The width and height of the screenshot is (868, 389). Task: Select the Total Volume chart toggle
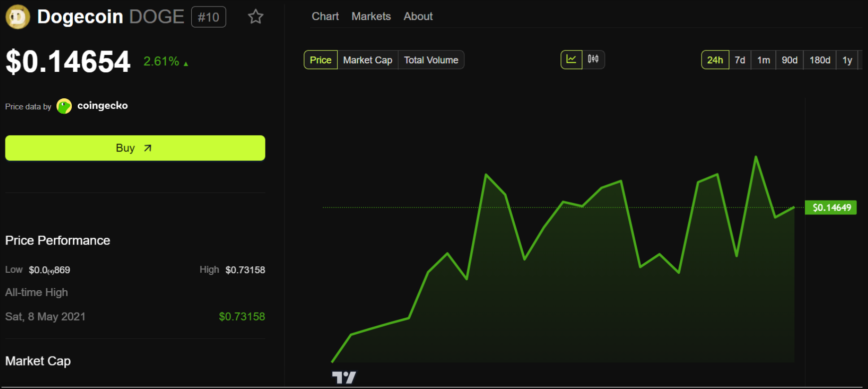click(x=431, y=60)
